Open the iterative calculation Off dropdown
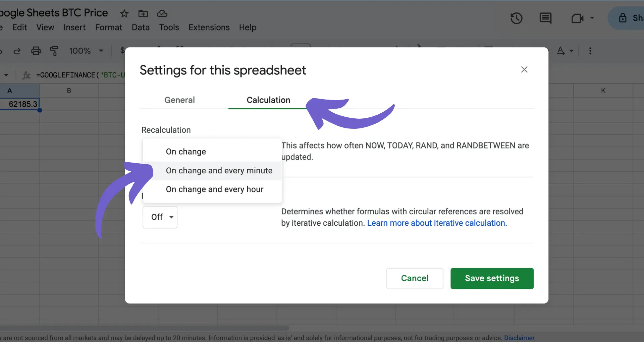The height and width of the screenshot is (342, 644). coord(160,217)
